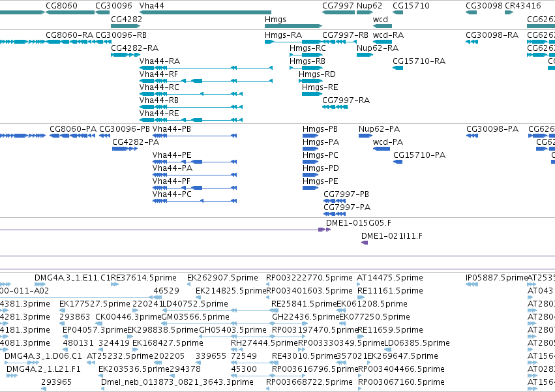Select EST LD06385.5prime
Image resolution: width=555 pixels, height=392 pixels.
pyautogui.click(x=417, y=344)
